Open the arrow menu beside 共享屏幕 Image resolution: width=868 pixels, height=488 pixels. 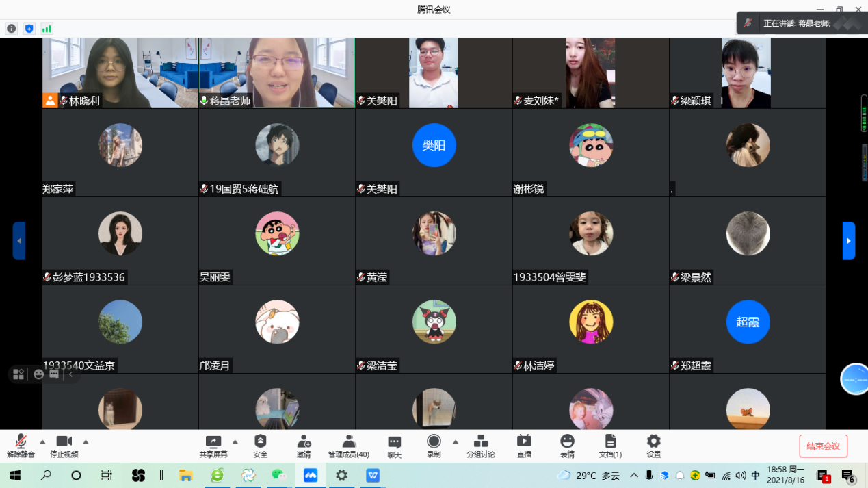tap(235, 441)
